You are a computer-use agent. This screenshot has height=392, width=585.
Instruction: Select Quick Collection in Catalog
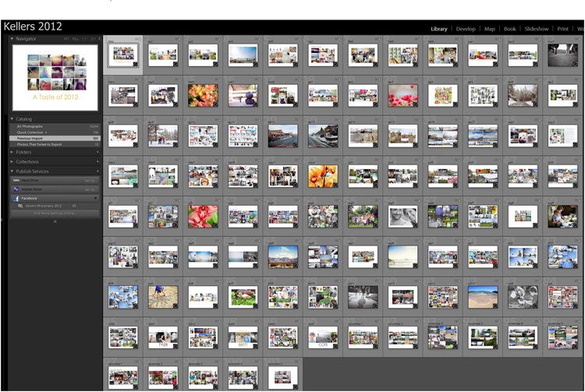pyautogui.click(x=55, y=132)
